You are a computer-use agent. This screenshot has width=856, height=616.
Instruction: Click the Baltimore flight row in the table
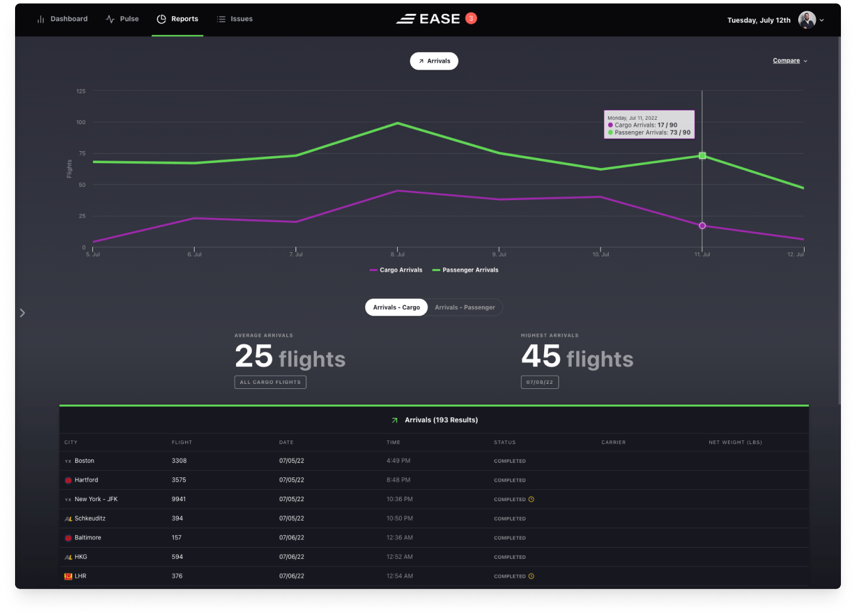click(x=251, y=538)
